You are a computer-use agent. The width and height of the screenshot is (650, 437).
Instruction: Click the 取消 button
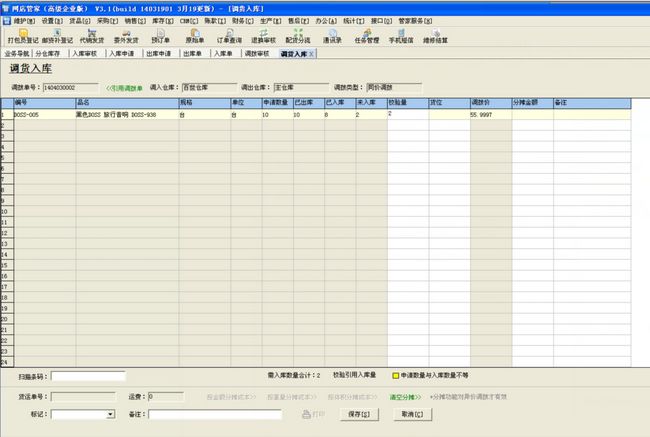[x=413, y=414]
